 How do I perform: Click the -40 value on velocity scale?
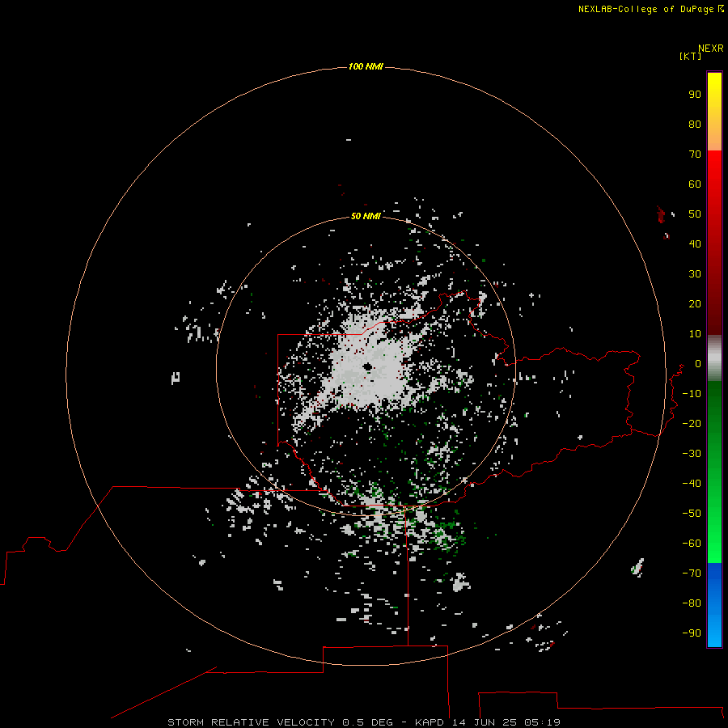(692, 484)
